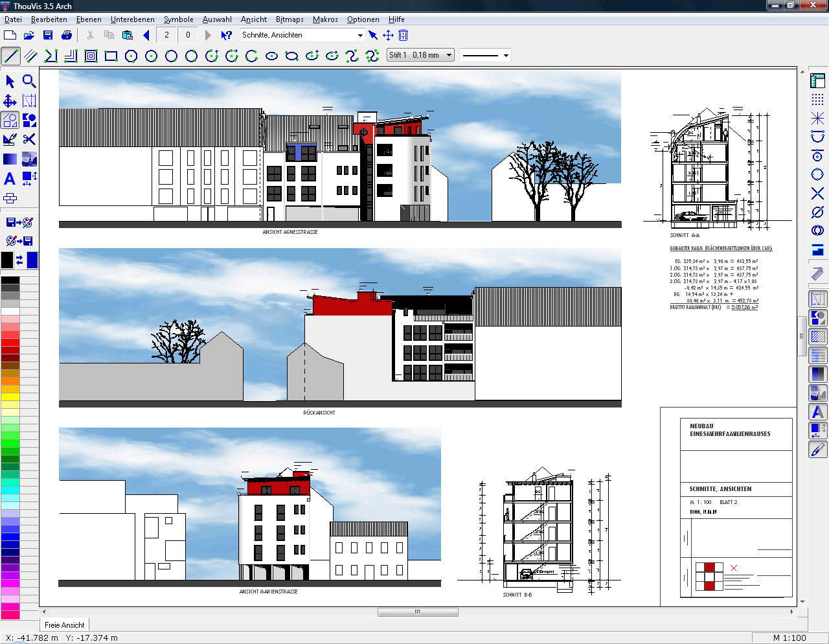The height and width of the screenshot is (644, 829).
Task: Open the Schnitte, Ansichten layer dropdown
Action: point(360,35)
